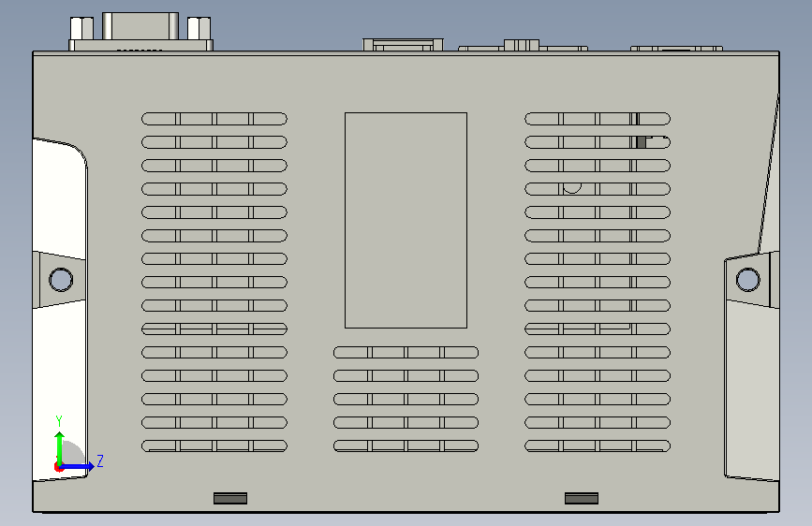Screen dimensions: 812x526
Task: Pick the dark latch slot at bottom left
Action: pyautogui.click(x=230, y=498)
